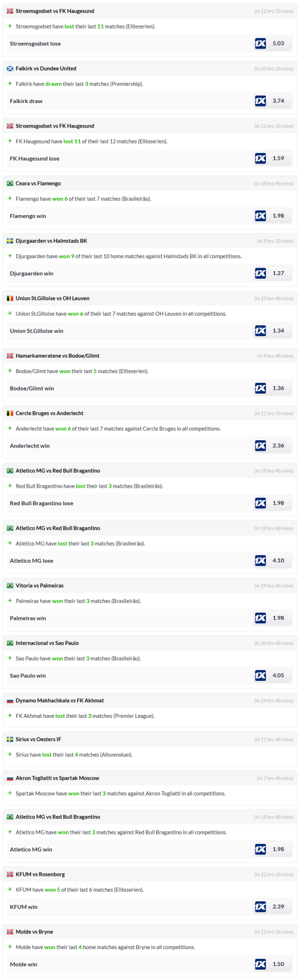Expand plus beside Sirius have lost stat

point(10,754)
